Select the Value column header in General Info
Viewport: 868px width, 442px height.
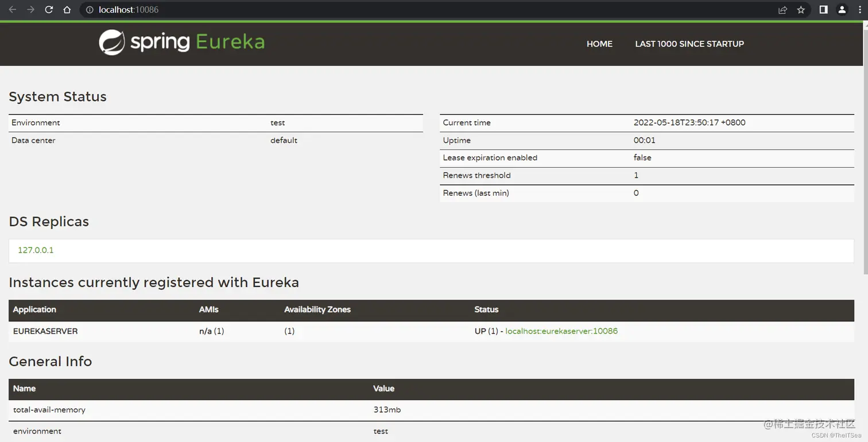383,389
